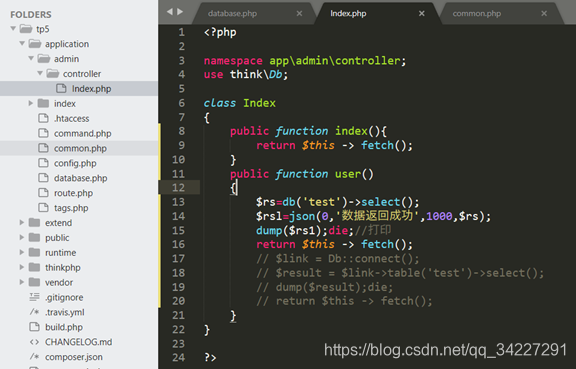
Task: Click the build.php file icon
Action: click(x=35, y=326)
